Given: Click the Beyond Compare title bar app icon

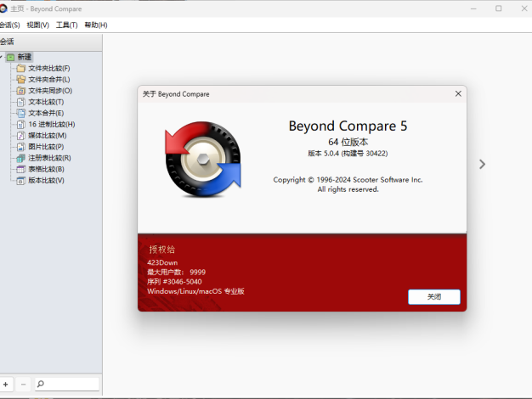Looking at the screenshot, I should click(3, 8).
